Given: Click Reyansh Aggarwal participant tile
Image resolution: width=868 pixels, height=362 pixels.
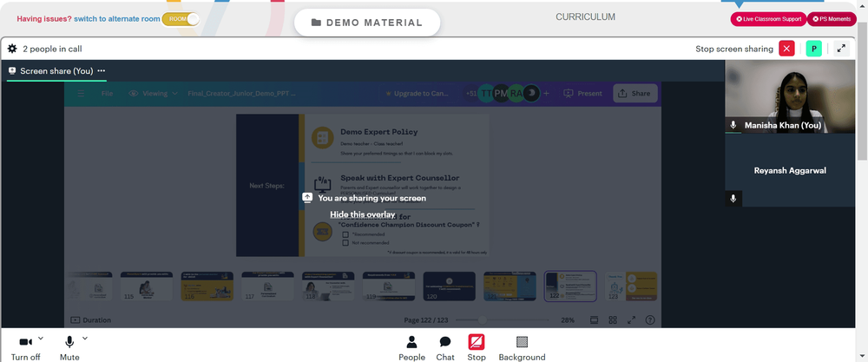Looking at the screenshot, I should (x=790, y=170).
